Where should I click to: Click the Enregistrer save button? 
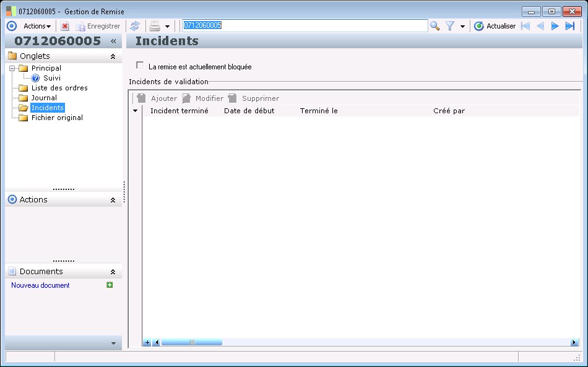click(x=98, y=26)
